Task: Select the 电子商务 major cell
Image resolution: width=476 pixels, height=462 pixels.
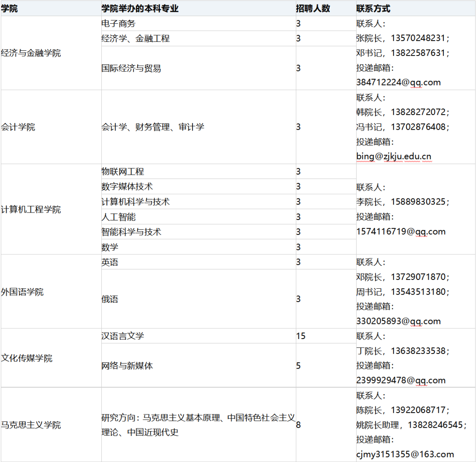Action: tap(198, 23)
